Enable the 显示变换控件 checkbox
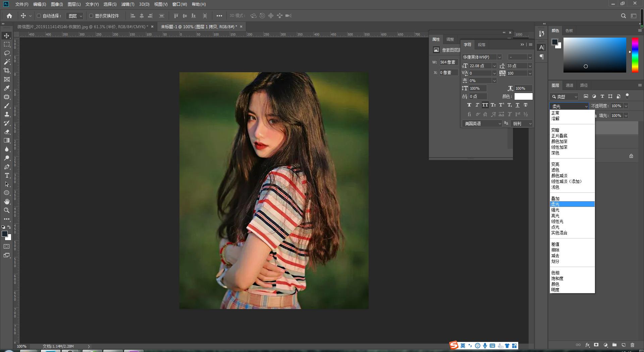644x352 pixels. coord(91,16)
